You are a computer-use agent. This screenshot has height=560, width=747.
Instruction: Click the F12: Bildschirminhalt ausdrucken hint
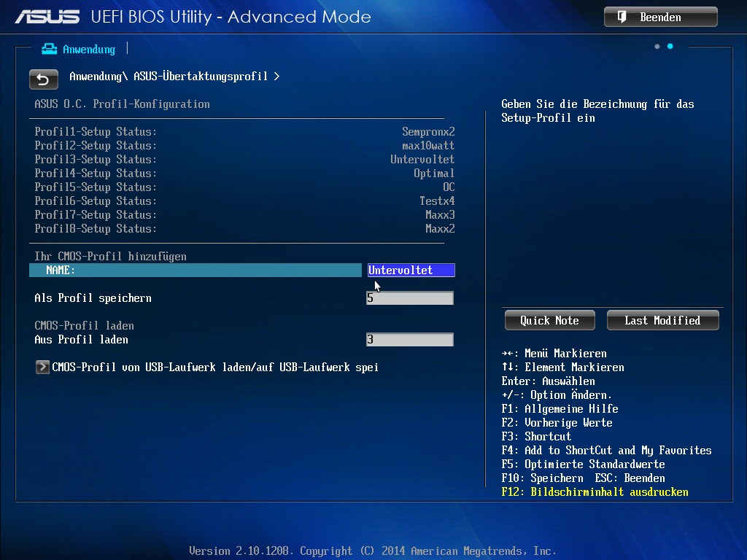pos(595,492)
